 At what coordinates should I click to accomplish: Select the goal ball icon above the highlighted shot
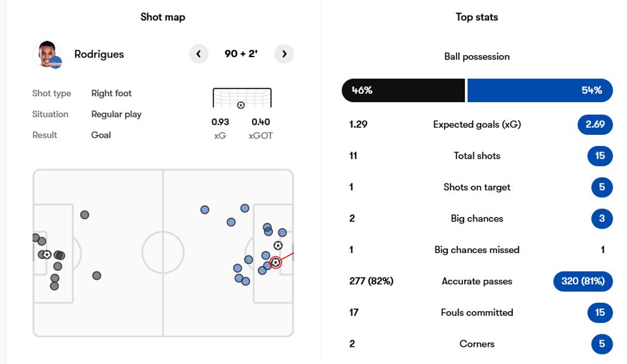[278, 245]
